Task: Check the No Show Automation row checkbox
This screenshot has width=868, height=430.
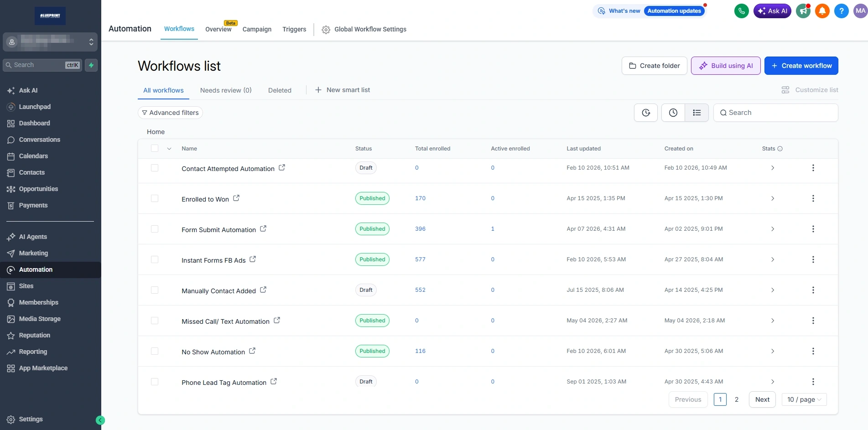Action: tap(155, 351)
